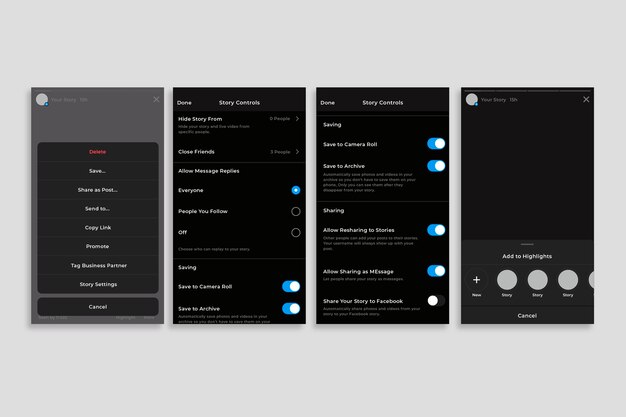Image resolution: width=626 pixels, height=417 pixels.
Task: Open Hide Story From chevron
Action: tap(297, 119)
